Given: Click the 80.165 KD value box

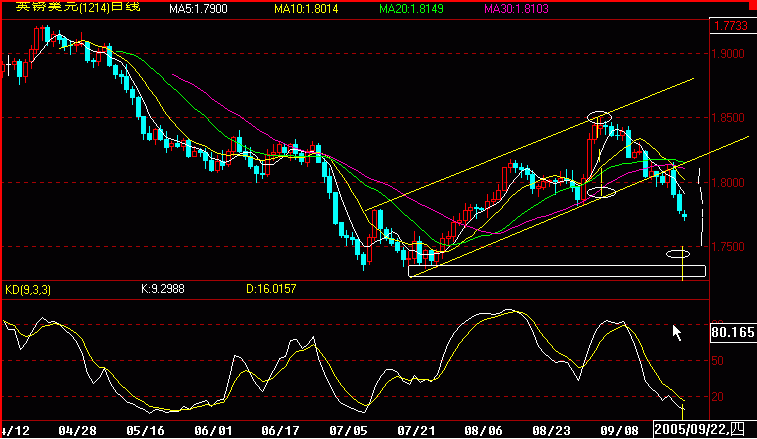Looking at the screenshot, I should pyautogui.click(x=733, y=332).
